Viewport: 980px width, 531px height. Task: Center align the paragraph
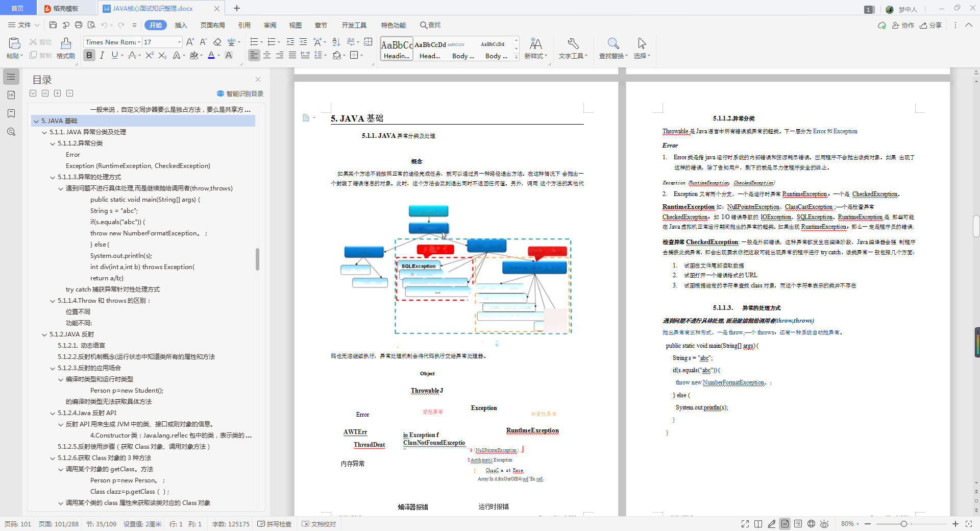point(267,55)
